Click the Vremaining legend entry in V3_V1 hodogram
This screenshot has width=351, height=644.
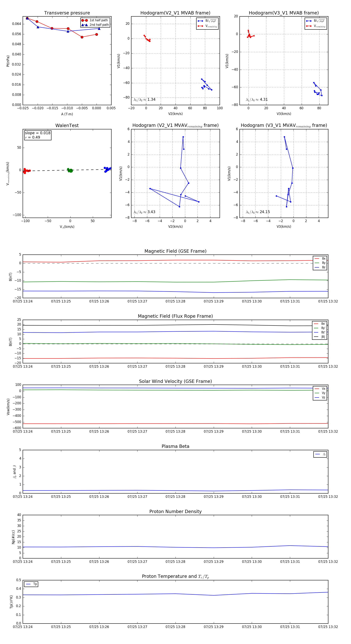(316, 26)
